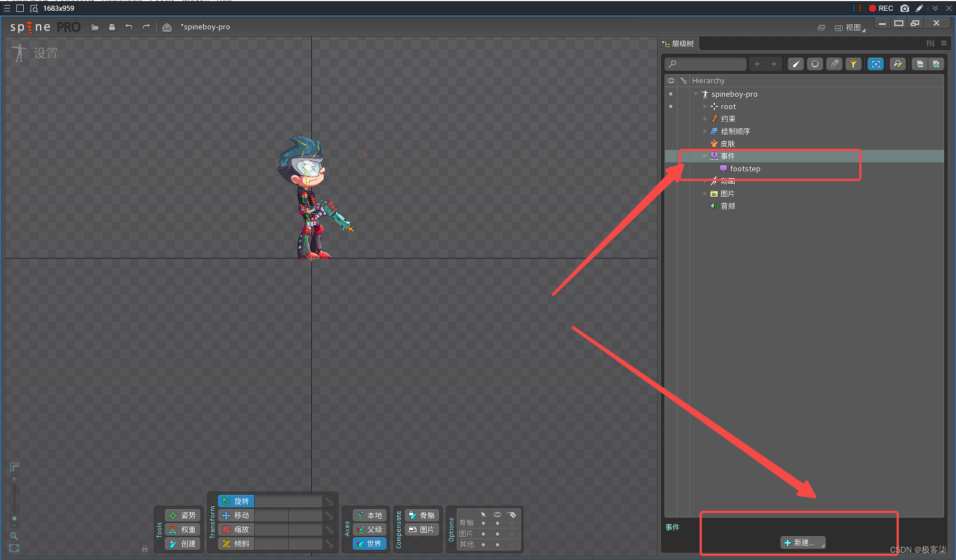Select the 缩放 scale transform tool
The height and width of the screenshot is (560, 956).
[x=236, y=530]
